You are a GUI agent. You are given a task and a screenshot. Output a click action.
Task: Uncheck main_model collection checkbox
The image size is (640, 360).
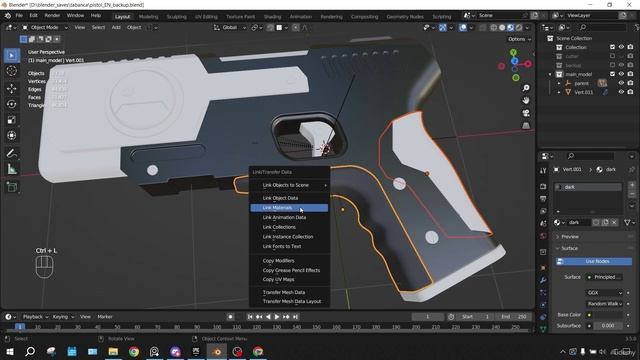(612, 74)
